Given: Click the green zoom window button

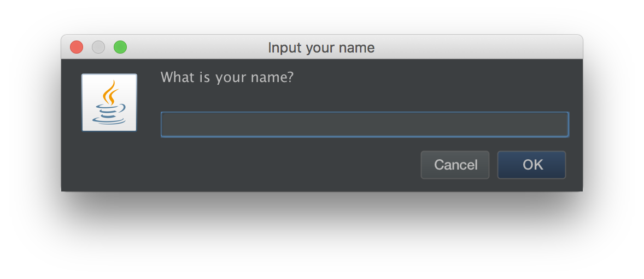Looking at the screenshot, I should [x=120, y=48].
